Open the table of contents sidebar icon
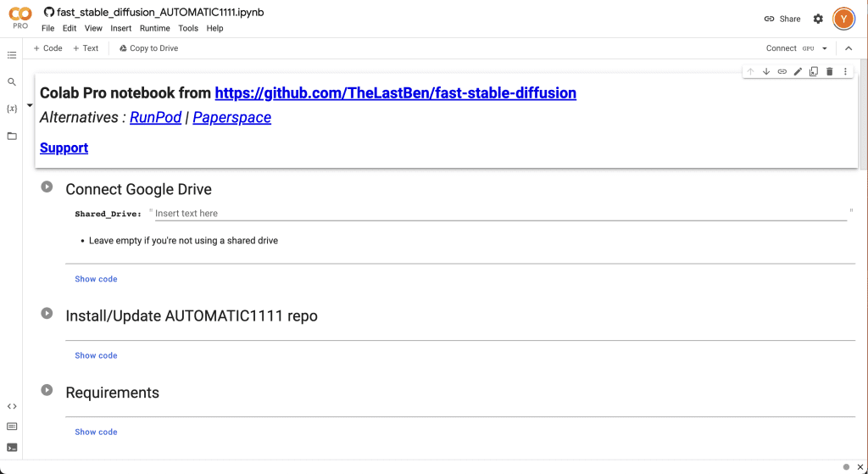868x474 pixels. point(12,55)
